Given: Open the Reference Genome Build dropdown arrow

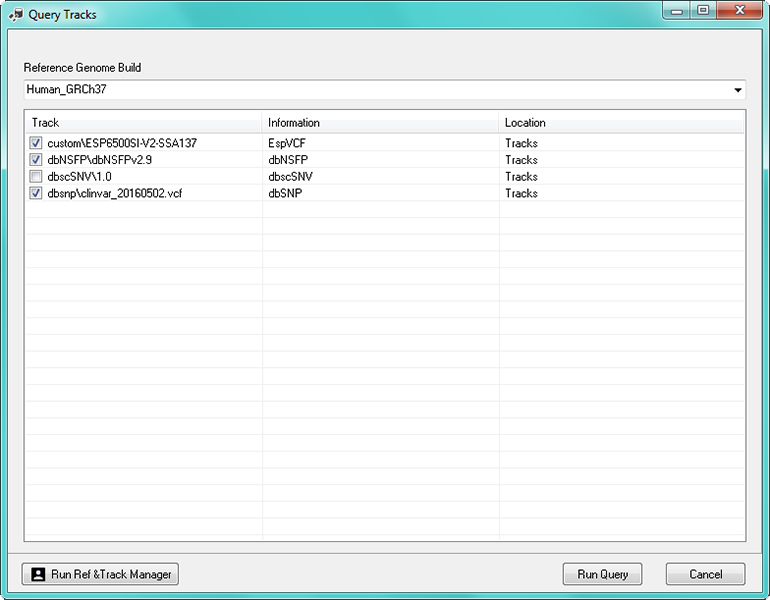Looking at the screenshot, I should tap(738, 90).
